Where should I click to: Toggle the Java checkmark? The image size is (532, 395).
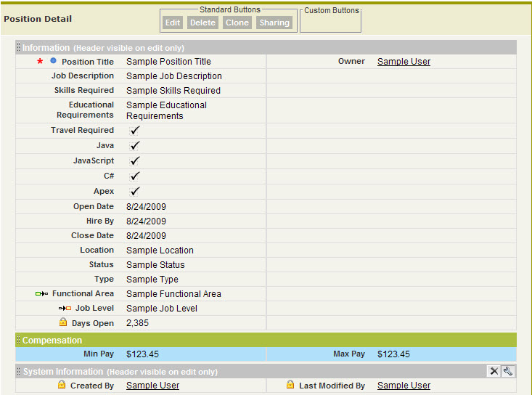pos(135,145)
